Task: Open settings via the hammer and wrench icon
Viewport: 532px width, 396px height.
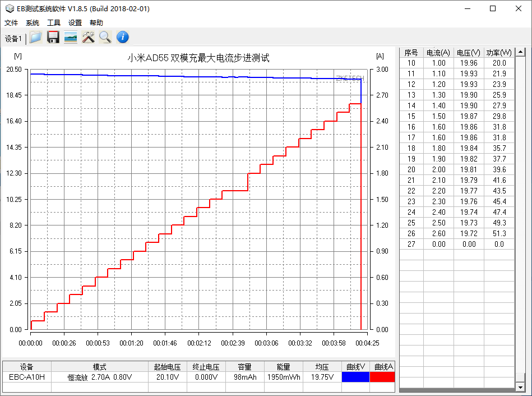Action: pyautogui.click(x=88, y=37)
